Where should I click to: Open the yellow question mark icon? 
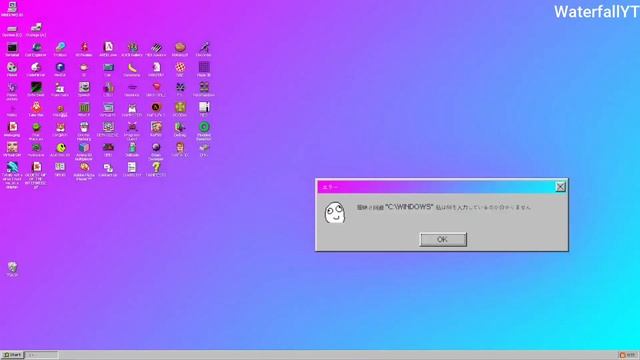pyautogui.click(x=156, y=167)
